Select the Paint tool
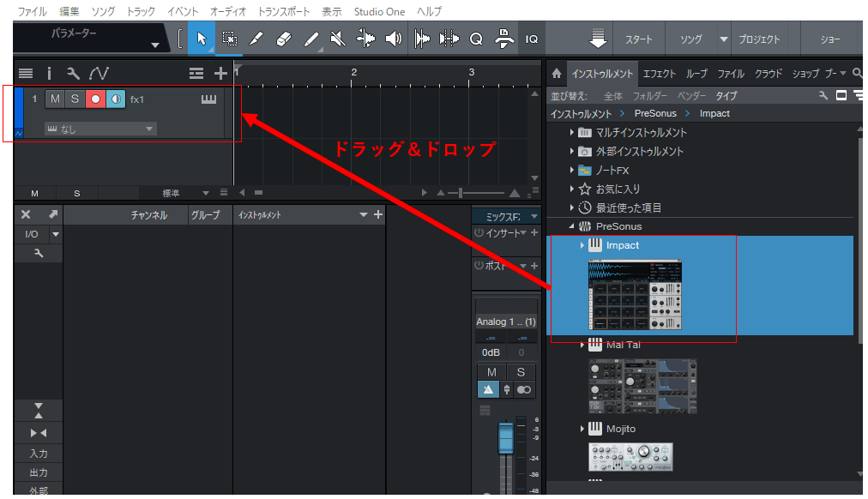The image size is (868, 499). (x=311, y=39)
